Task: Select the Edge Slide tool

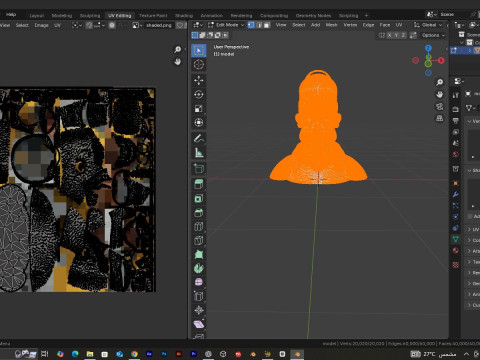Action: [x=199, y=296]
